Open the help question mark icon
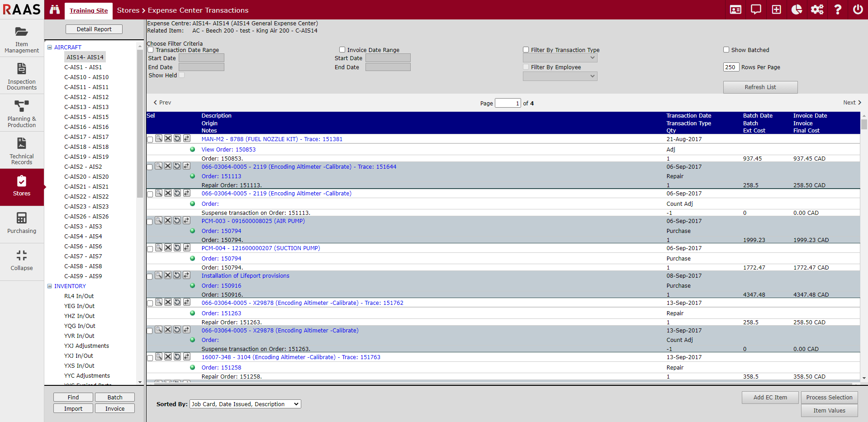The height and width of the screenshot is (422, 868). 837,9
